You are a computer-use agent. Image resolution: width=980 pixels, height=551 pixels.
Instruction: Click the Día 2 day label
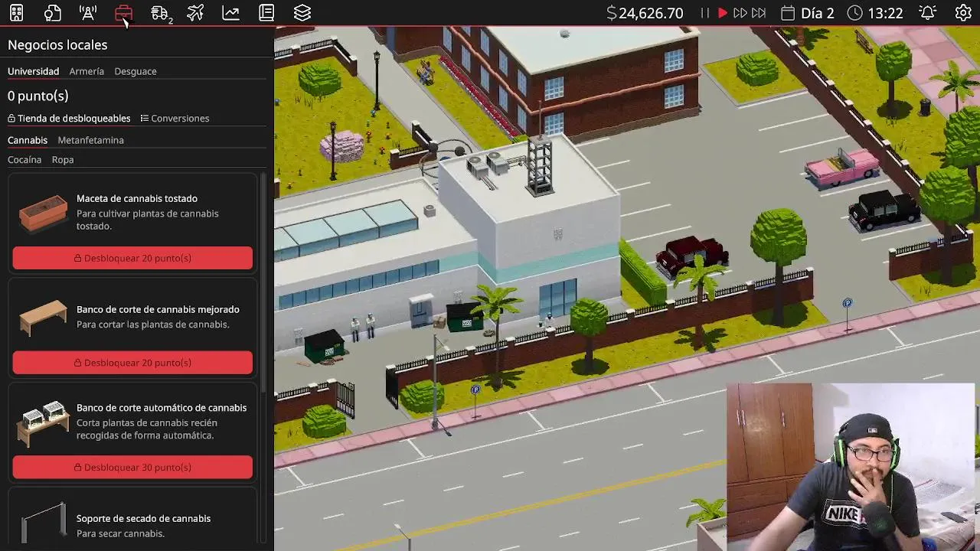pos(818,13)
